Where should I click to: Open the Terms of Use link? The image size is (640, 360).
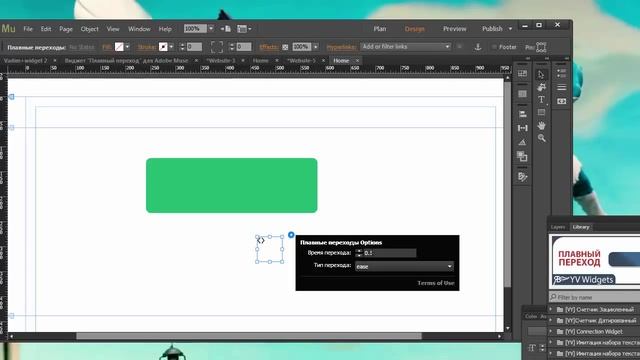436,283
